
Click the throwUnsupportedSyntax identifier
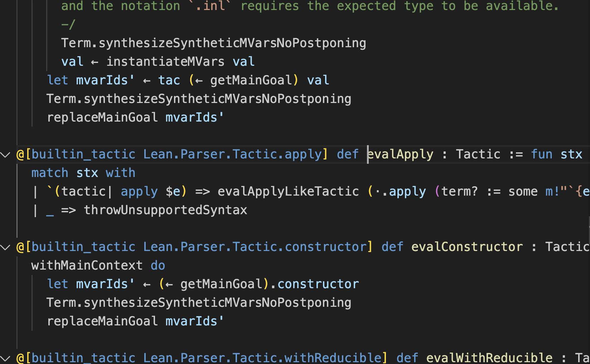pos(165,210)
